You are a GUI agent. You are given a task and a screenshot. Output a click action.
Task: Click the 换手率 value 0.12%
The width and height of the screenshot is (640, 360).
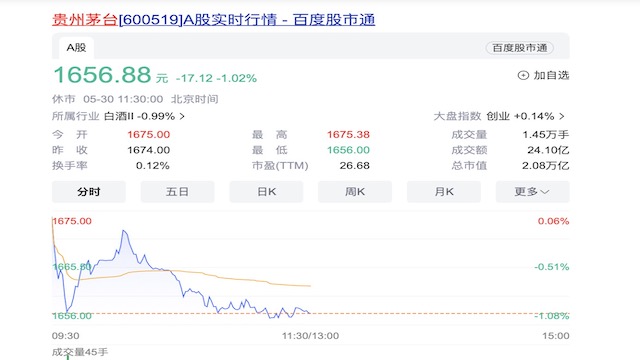153,166
